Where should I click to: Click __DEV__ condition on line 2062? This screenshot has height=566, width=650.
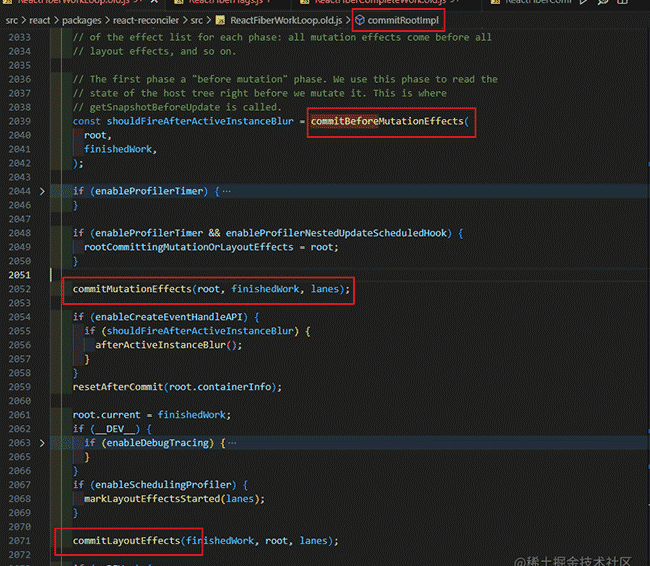(x=115, y=429)
